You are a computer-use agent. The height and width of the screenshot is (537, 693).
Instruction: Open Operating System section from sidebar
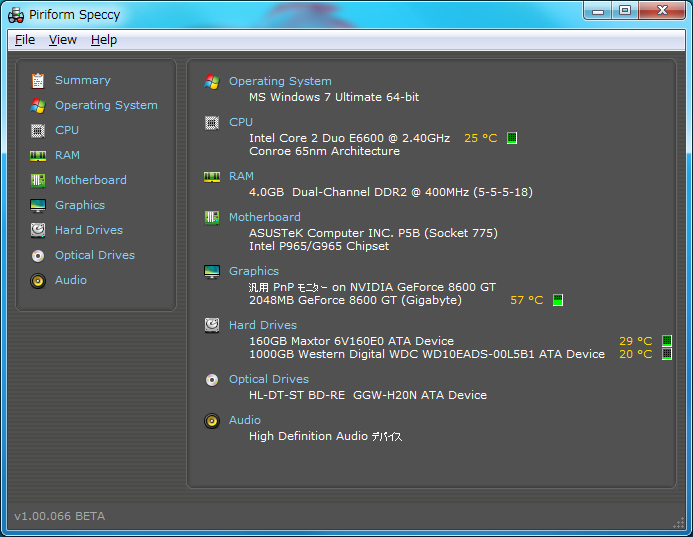(106, 106)
